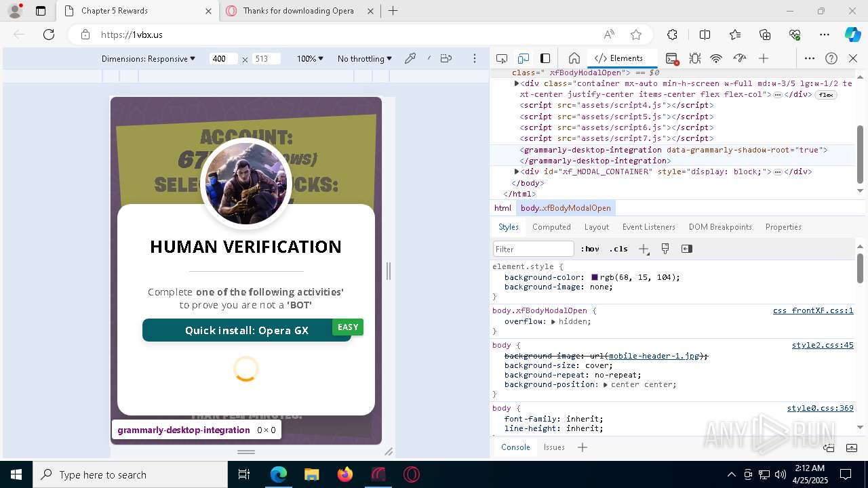Open the DOM Breakpoints tab
Viewport: 868px width, 488px height.
pos(720,227)
